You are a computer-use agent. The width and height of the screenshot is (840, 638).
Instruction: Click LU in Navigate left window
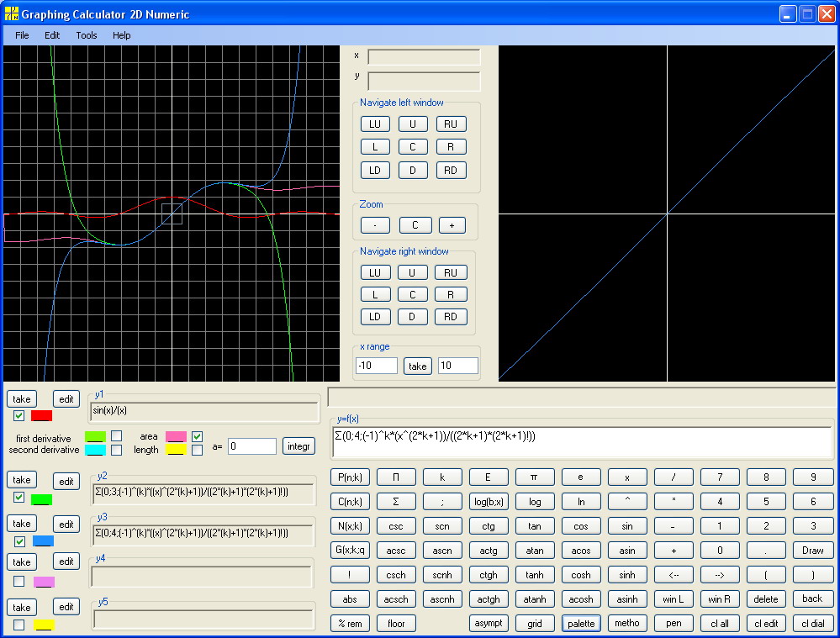point(375,124)
